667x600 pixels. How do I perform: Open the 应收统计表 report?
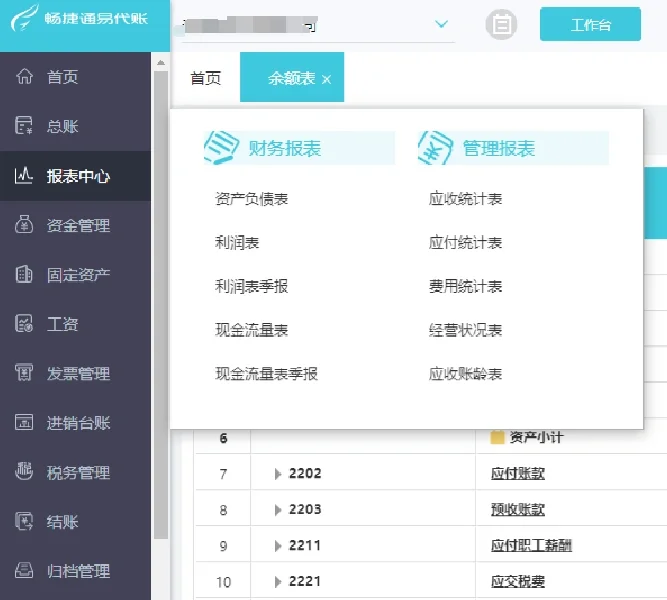[x=465, y=199]
